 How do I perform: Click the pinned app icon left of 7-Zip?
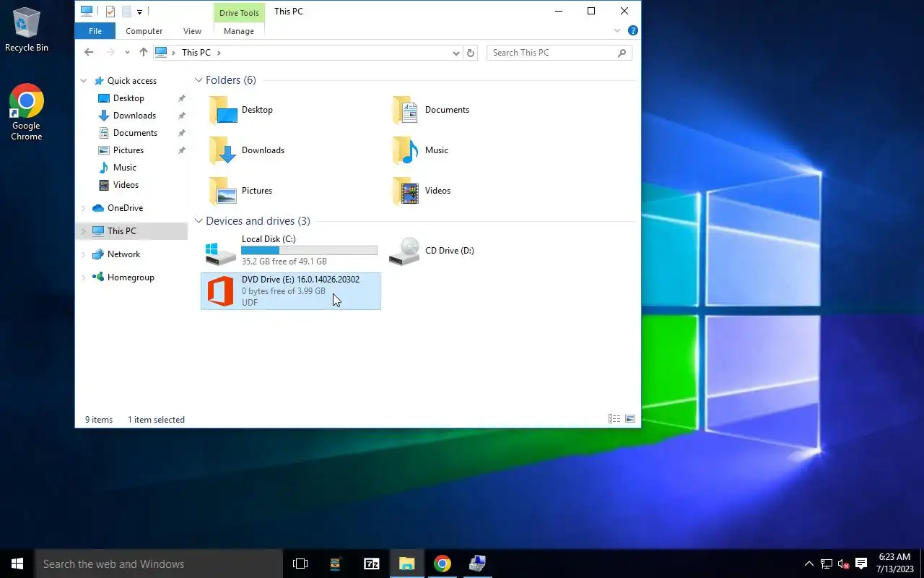(336, 564)
